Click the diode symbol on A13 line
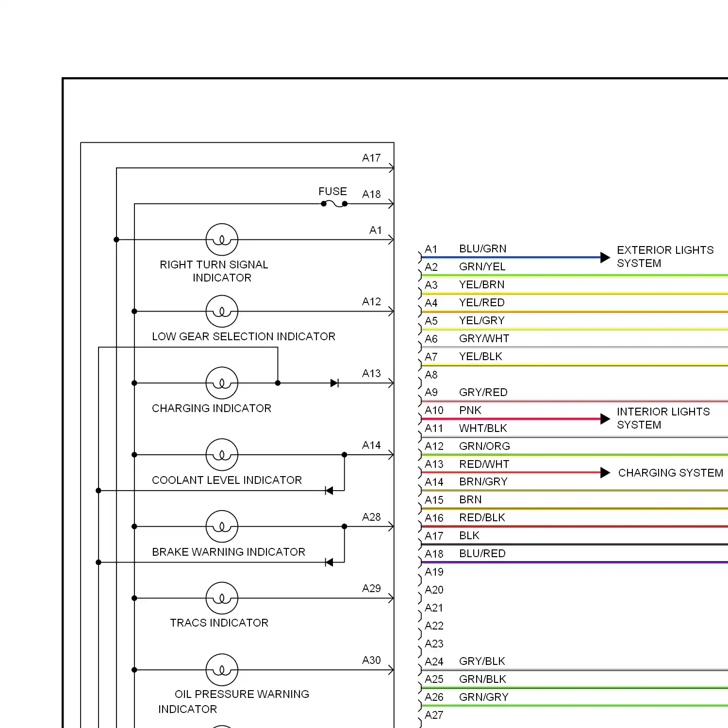 [334, 383]
